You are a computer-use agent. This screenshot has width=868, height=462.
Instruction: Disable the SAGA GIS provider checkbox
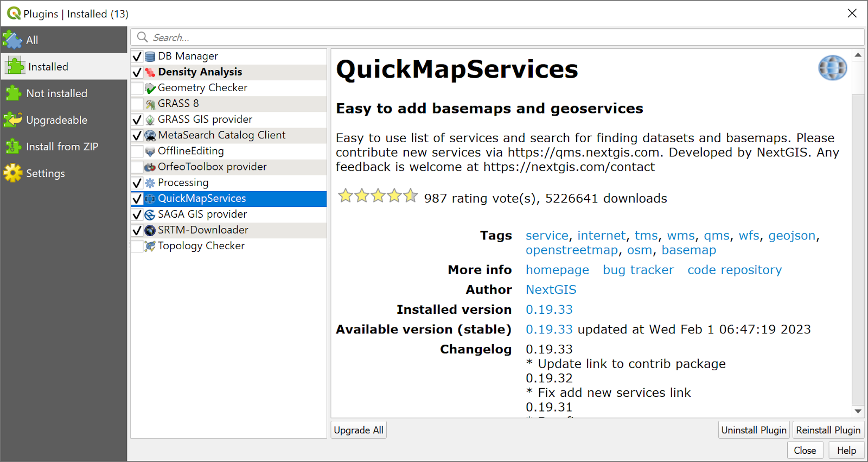click(137, 214)
